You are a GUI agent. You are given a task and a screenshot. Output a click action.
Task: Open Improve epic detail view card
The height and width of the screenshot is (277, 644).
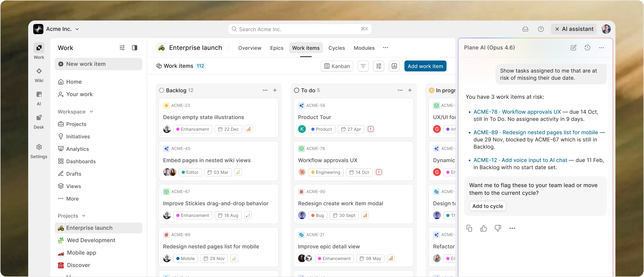click(354, 247)
